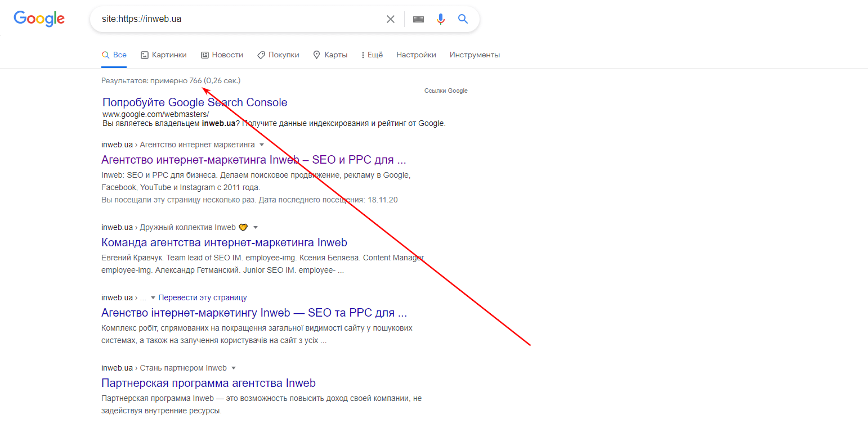Open the Попробуйте Google Search Console link

(195, 102)
